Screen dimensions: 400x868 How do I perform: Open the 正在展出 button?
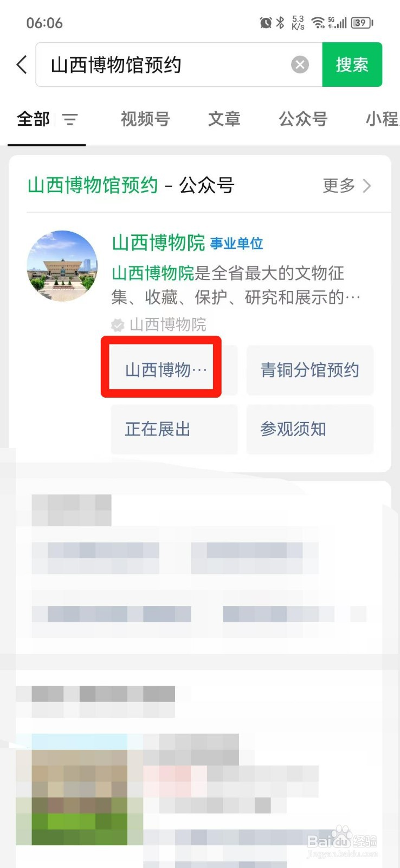tap(174, 429)
